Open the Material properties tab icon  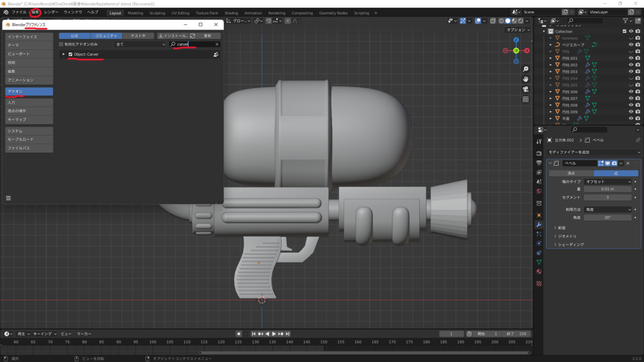click(x=539, y=272)
